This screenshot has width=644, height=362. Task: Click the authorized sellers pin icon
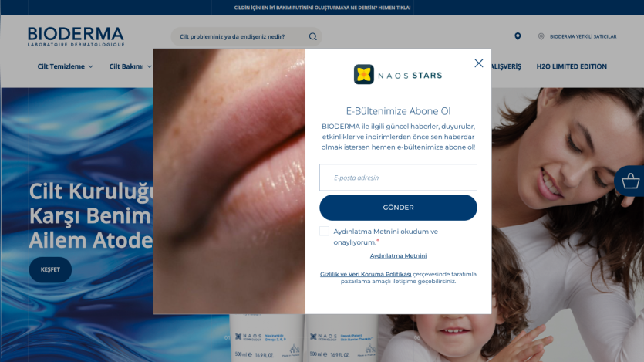tap(541, 36)
